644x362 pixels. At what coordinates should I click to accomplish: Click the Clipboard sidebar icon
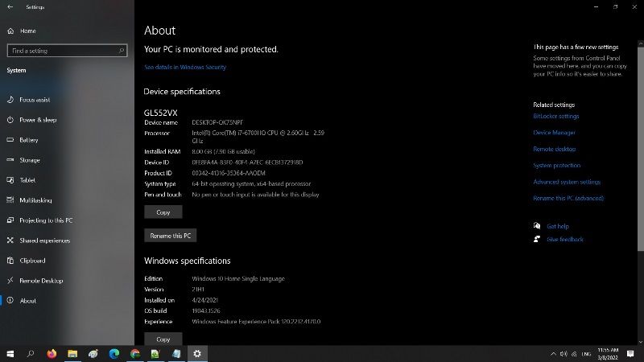point(10,261)
